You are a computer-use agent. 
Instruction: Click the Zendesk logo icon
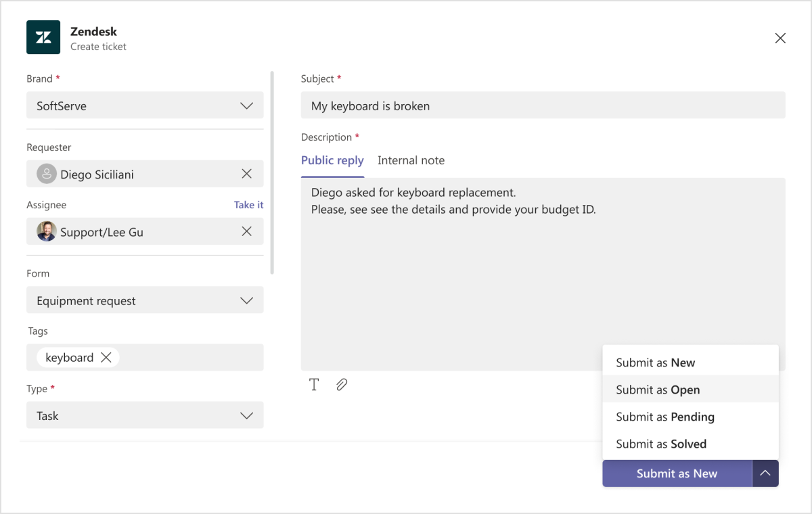(x=43, y=37)
